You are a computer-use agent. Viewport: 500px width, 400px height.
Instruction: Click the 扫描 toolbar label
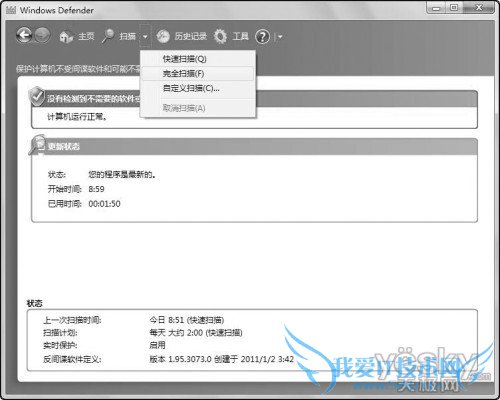coord(128,36)
